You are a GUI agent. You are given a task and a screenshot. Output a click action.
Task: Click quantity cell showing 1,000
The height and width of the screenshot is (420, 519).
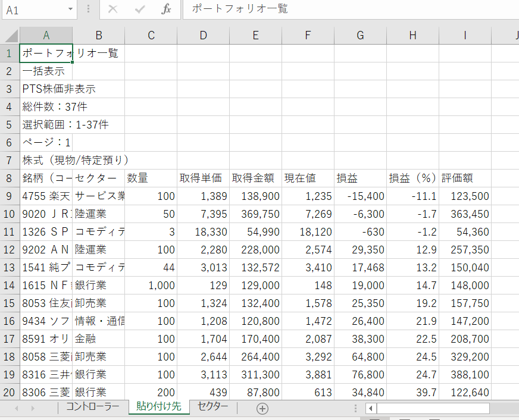tap(151, 286)
